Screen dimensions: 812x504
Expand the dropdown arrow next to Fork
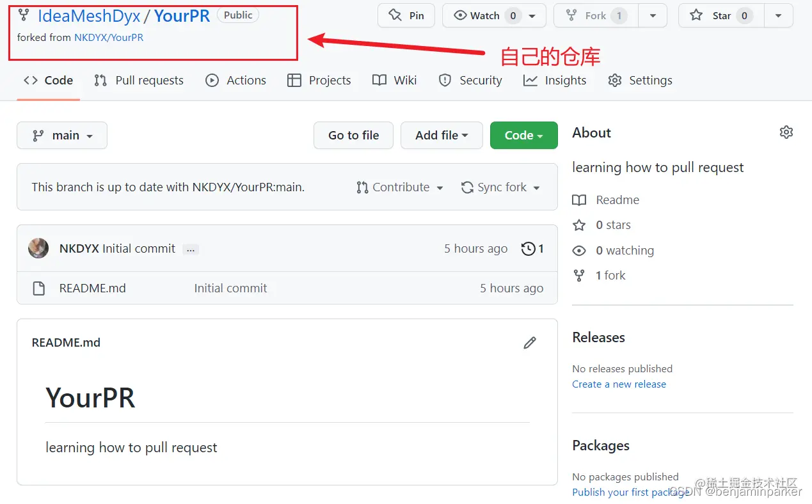(653, 16)
